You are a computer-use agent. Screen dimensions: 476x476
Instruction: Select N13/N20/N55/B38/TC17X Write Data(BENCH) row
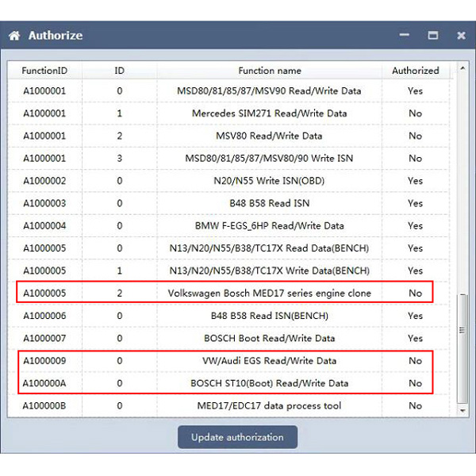click(x=228, y=271)
